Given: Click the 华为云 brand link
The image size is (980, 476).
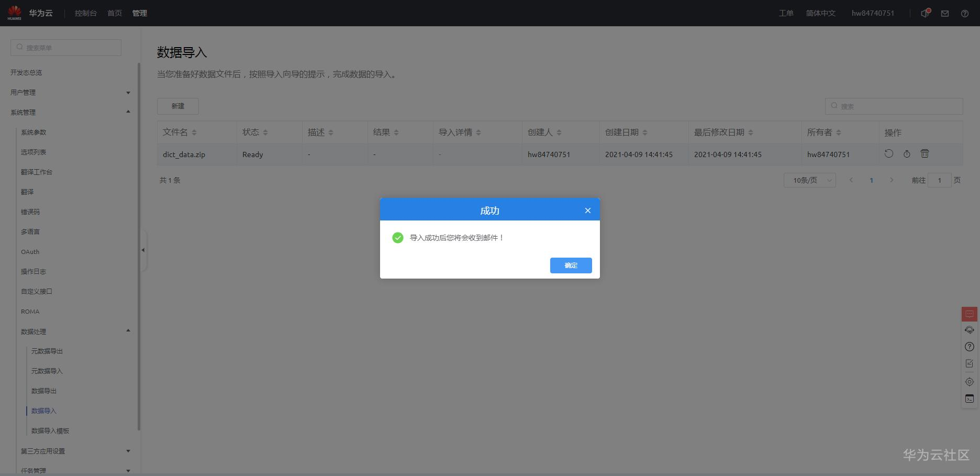Looking at the screenshot, I should [41, 13].
